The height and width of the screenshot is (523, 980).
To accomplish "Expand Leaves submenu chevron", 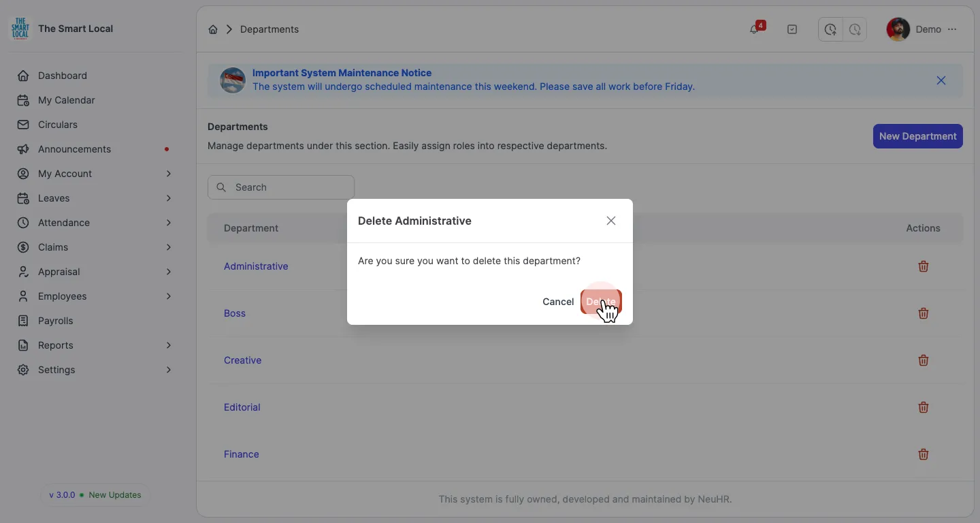I will (x=168, y=198).
